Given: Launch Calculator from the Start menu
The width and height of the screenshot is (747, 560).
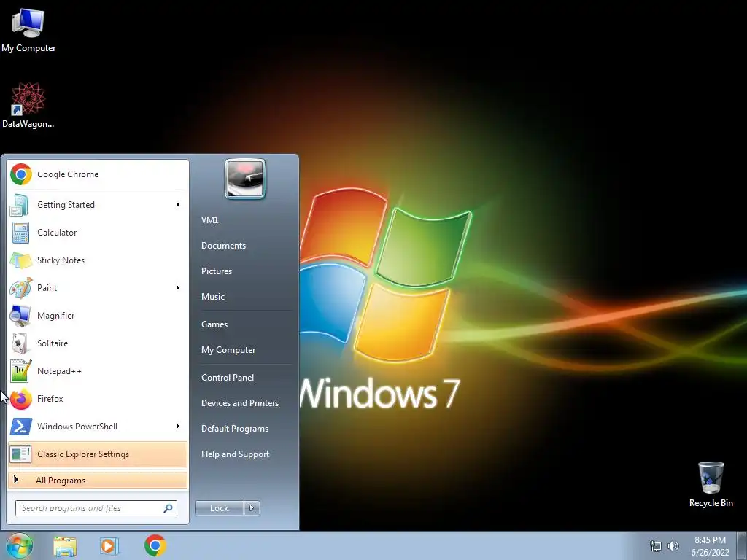Looking at the screenshot, I should pyautogui.click(x=98, y=233).
